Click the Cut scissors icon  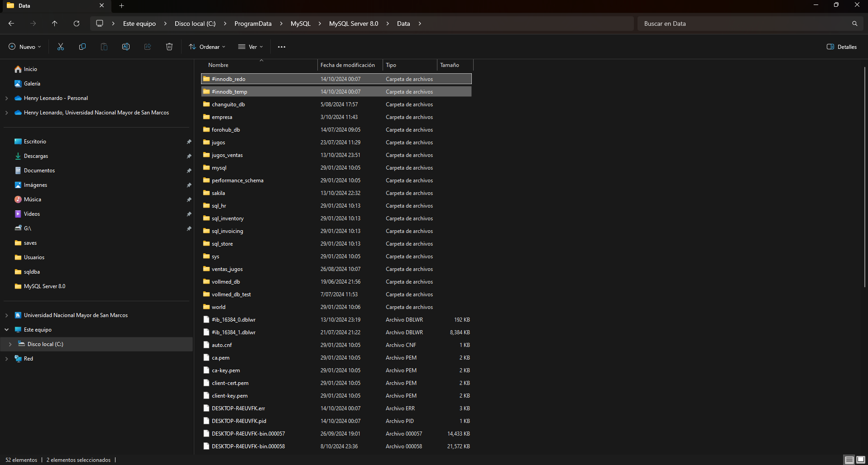coord(61,47)
